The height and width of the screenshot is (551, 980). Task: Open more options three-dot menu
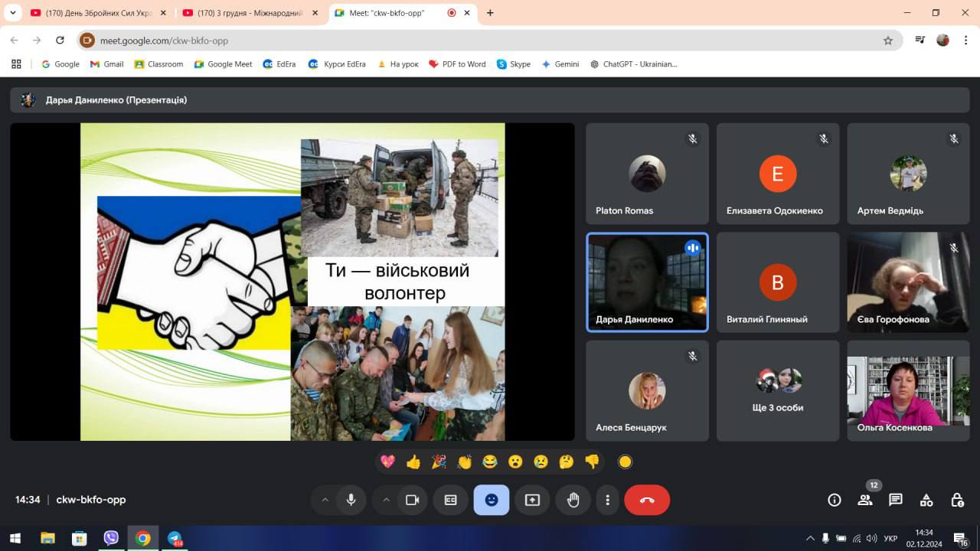click(x=607, y=500)
